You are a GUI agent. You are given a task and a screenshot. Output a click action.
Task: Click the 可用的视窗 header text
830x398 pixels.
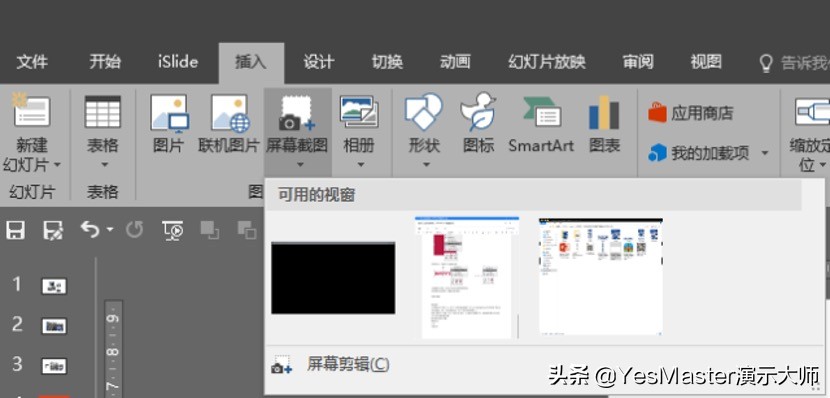pos(317,195)
